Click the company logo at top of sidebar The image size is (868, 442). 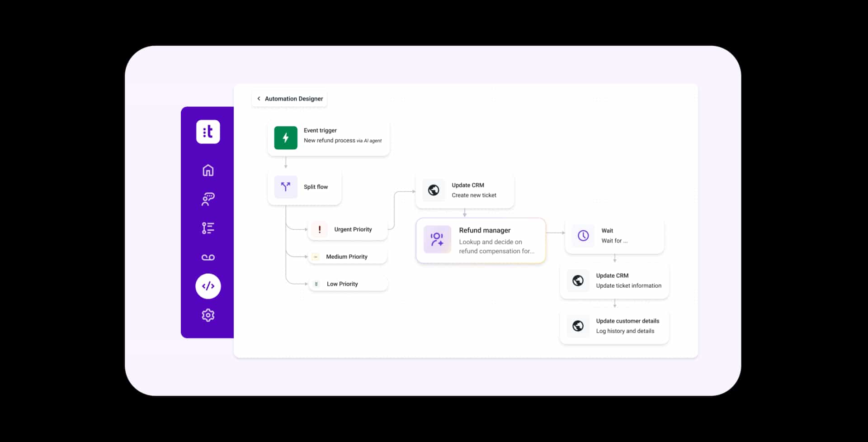click(x=208, y=132)
